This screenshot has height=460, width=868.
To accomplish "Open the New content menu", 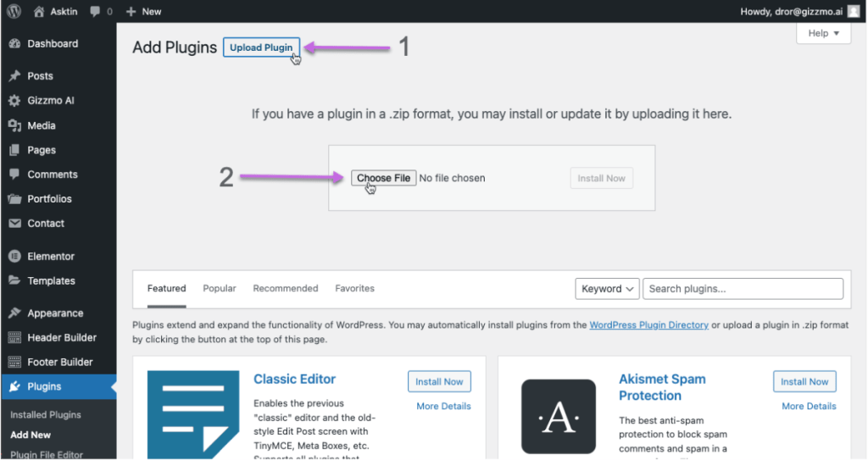I will point(143,12).
